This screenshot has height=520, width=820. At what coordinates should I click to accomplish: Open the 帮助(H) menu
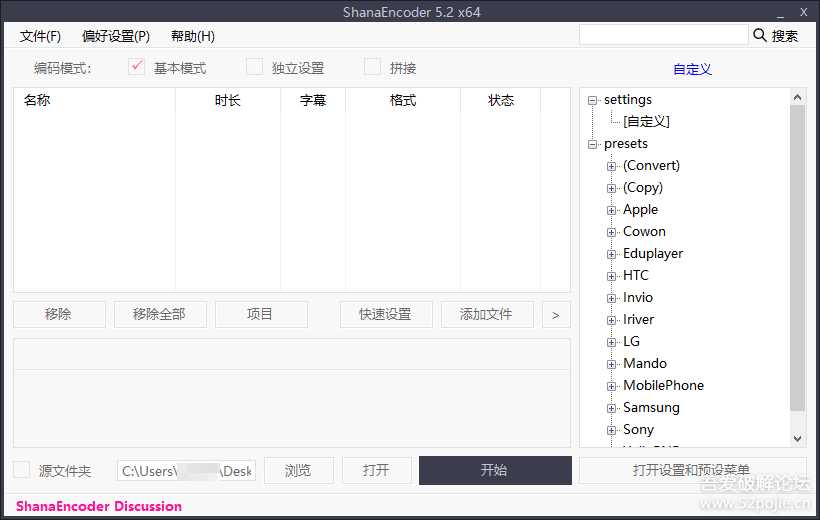click(x=193, y=36)
